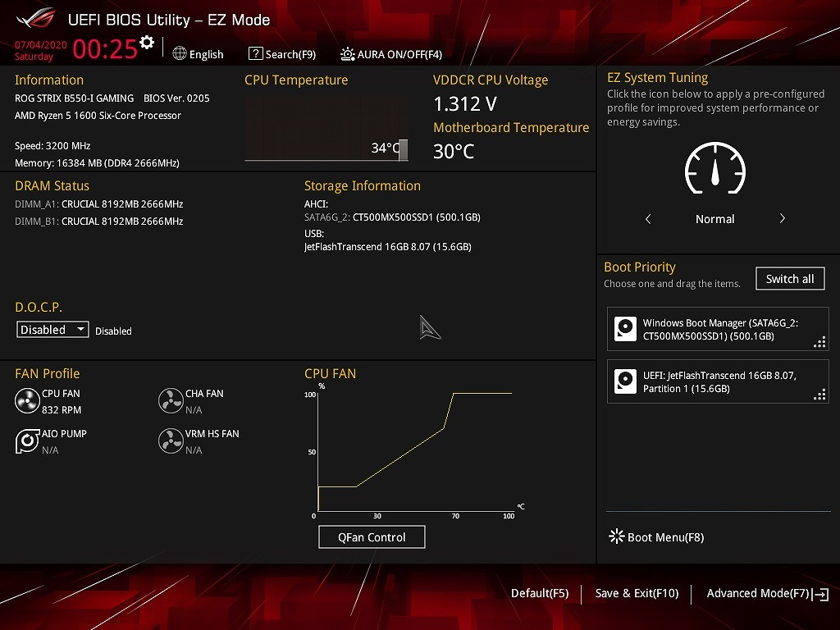Click UEFI JetFlashTranscend disk icon
Screen dimensions: 840x630
pos(625,381)
